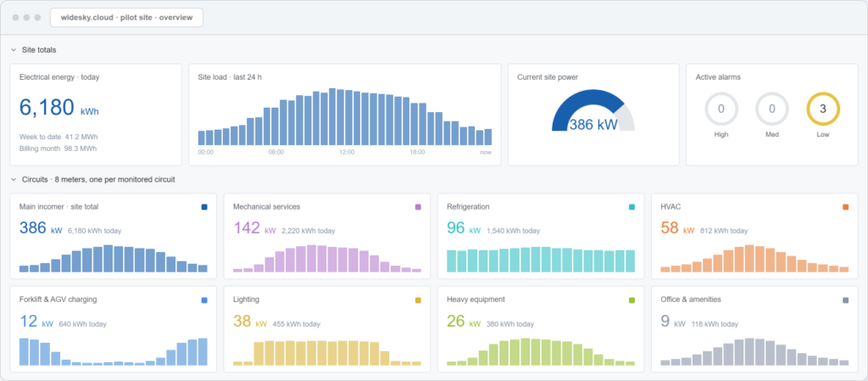Click the Forklift & AGV charging blue swatch
Viewport: 868px width, 381px height.
coord(205,300)
